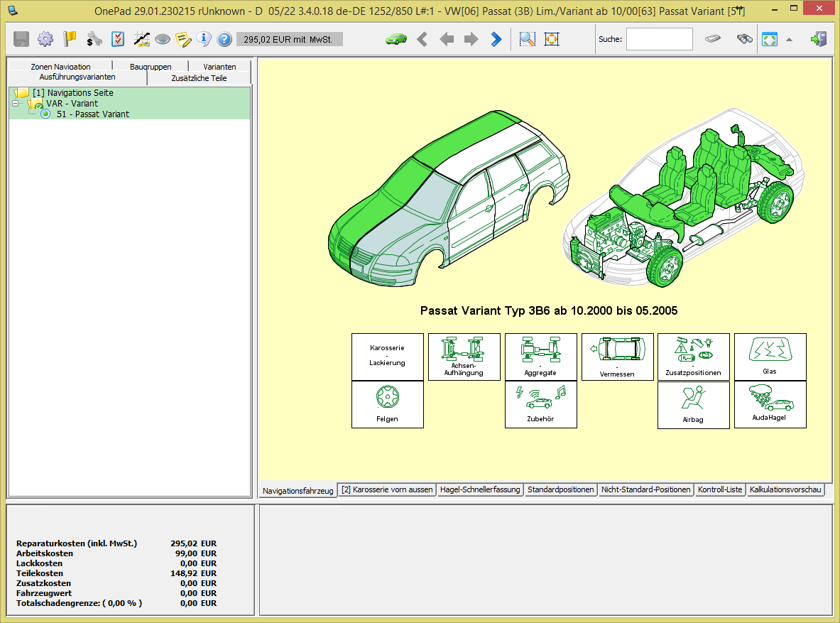Click the binoculars search icon
840x623 pixels.
click(744, 38)
